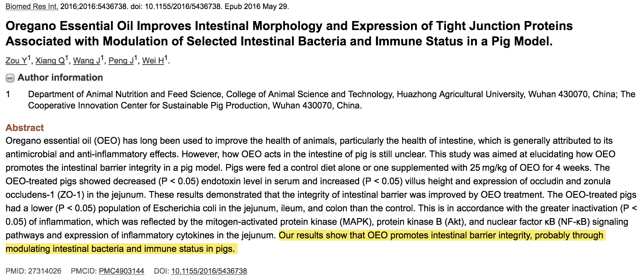Click the PMID number 27314026
The height and width of the screenshot is (280, 644).
(44, 271)
